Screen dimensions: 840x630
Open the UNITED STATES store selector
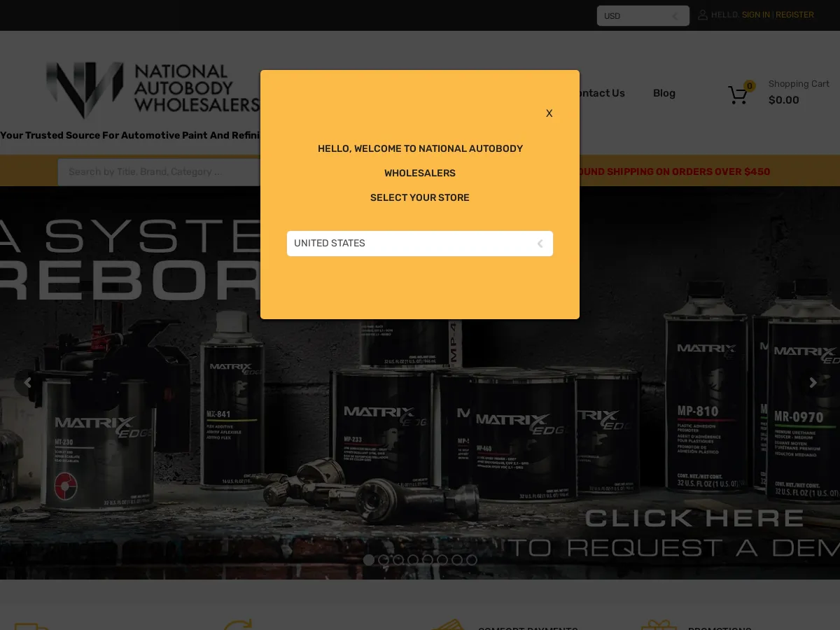point(420,244)
